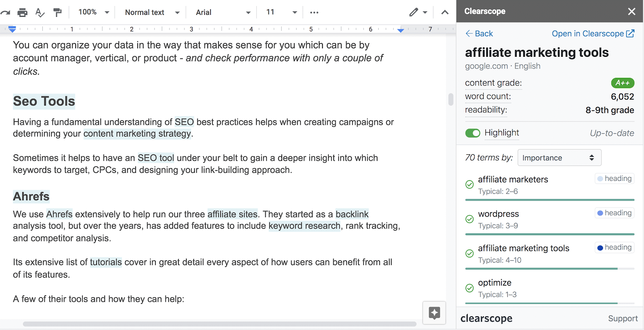
Task: Click the external link icon beside Open in Clearscope
Action: (630, 33)
